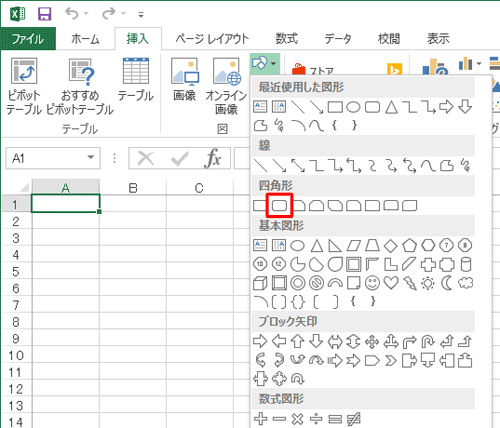The width and height of the screenshot is (500, 428).
Task: Insert a table with the テーブル button
Action: tap(136, 79)
